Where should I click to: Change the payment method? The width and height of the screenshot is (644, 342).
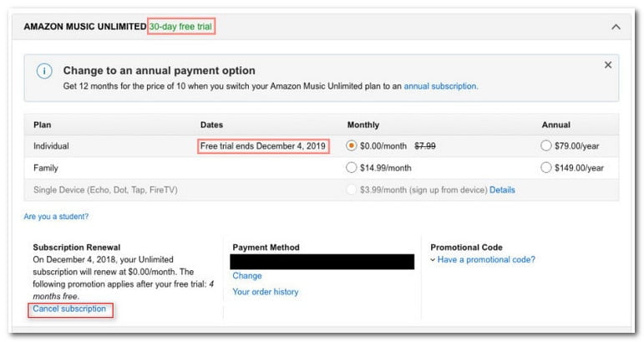pyautogui.click(x=247, y=276)
